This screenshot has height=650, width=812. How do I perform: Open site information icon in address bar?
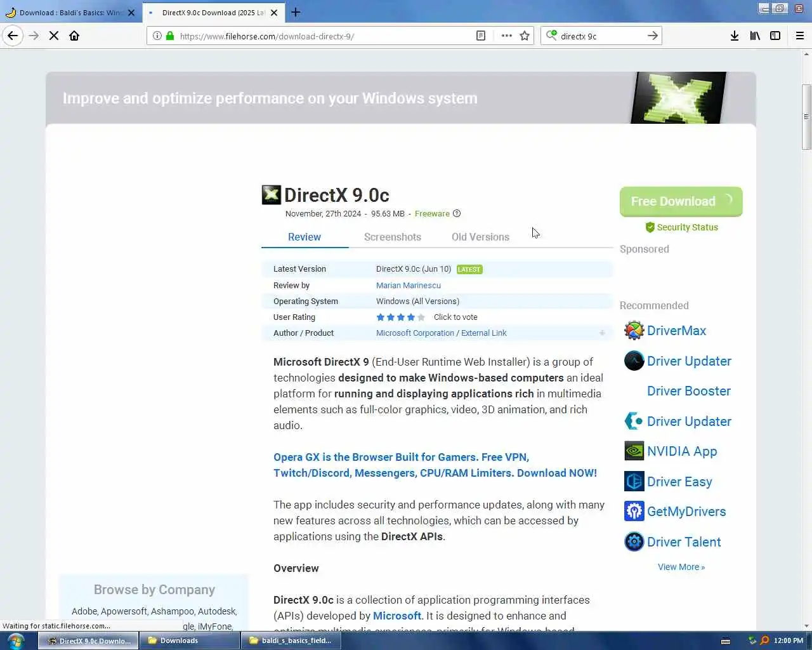157,36
